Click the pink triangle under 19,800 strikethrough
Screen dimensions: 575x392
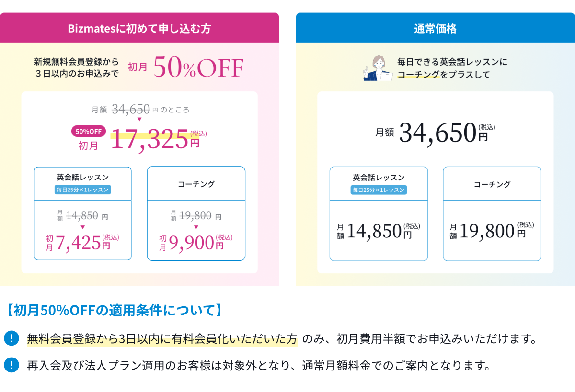coord(196,227)
